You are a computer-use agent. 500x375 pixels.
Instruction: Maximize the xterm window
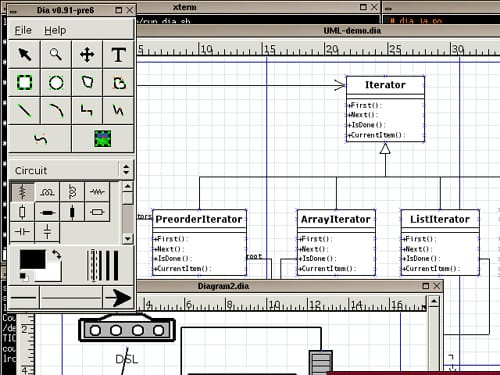click(363, 7)
